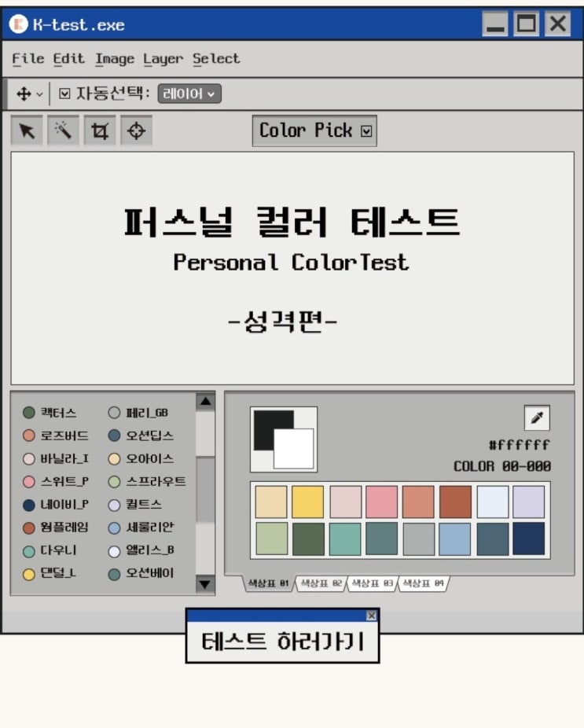Pick the mint teal palette swatch
Viewport: 584px width, 728px height.
[345, 539]
